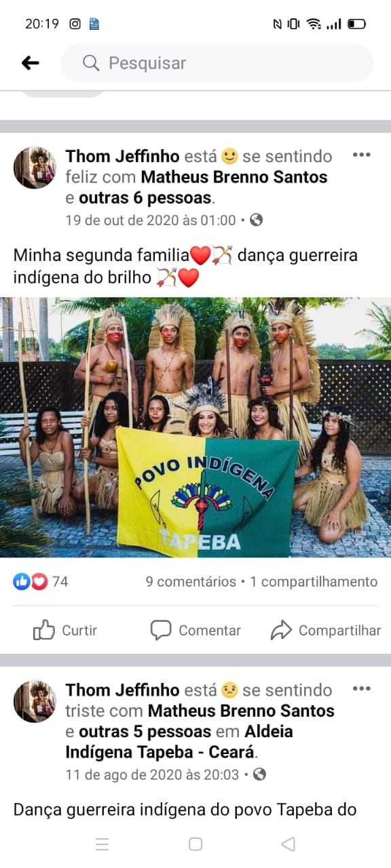Tap the Comentar speech bubble button

point(195,631)
